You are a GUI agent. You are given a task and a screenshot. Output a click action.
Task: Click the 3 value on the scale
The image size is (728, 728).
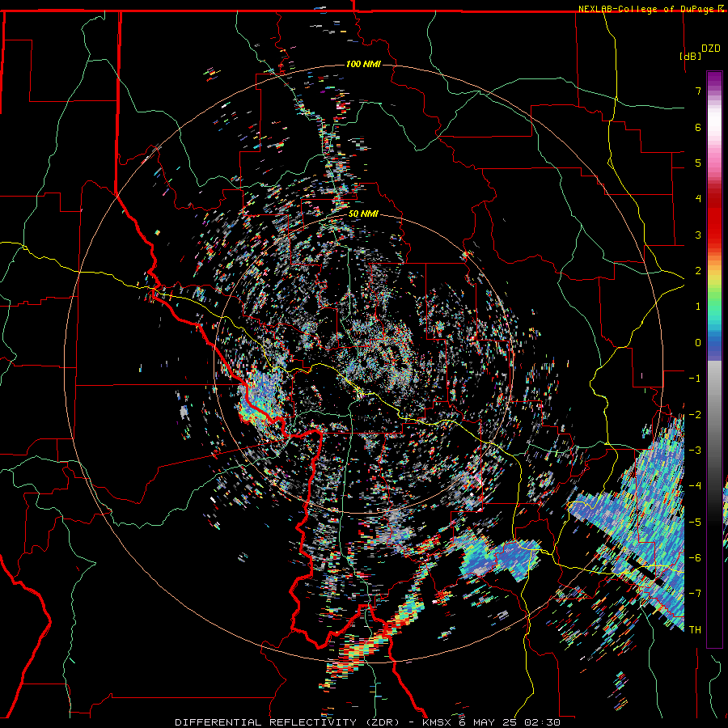(698, 235)
